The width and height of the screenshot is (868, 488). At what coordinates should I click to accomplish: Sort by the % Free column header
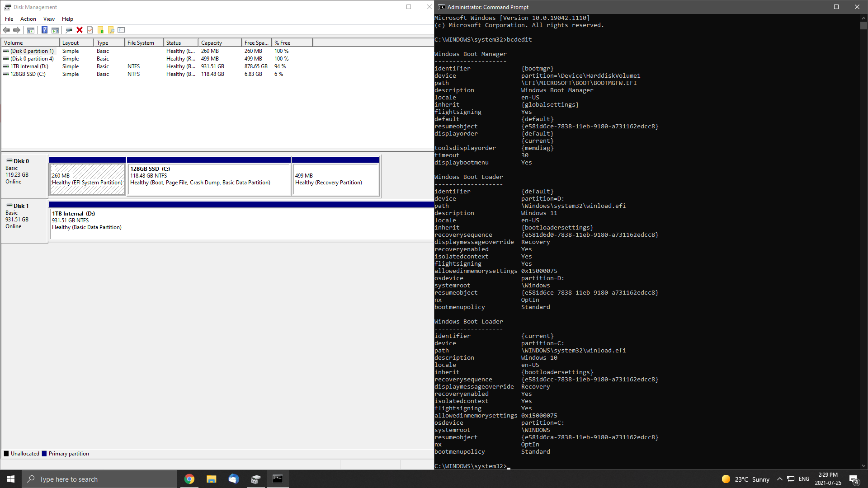point(292,42)
